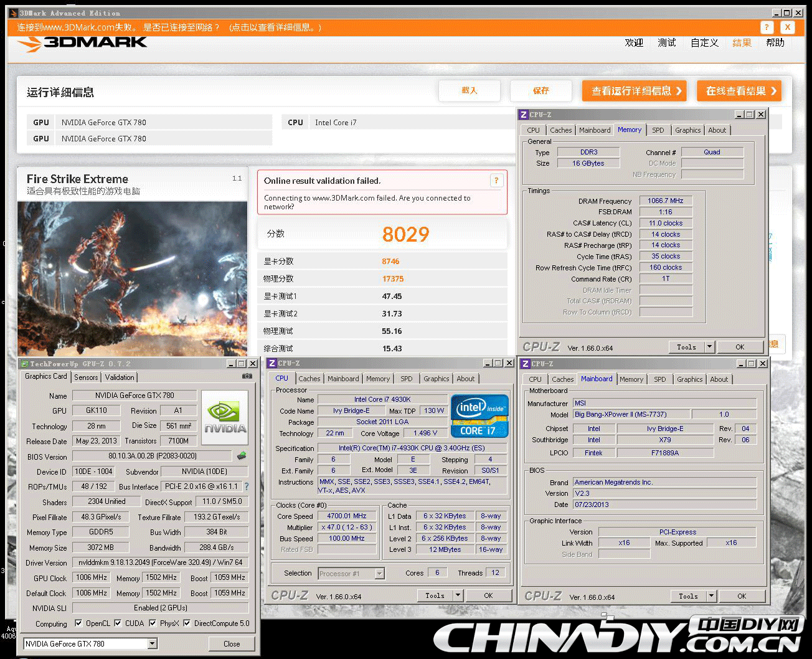Click the 3DMark logo

[82, 43]
